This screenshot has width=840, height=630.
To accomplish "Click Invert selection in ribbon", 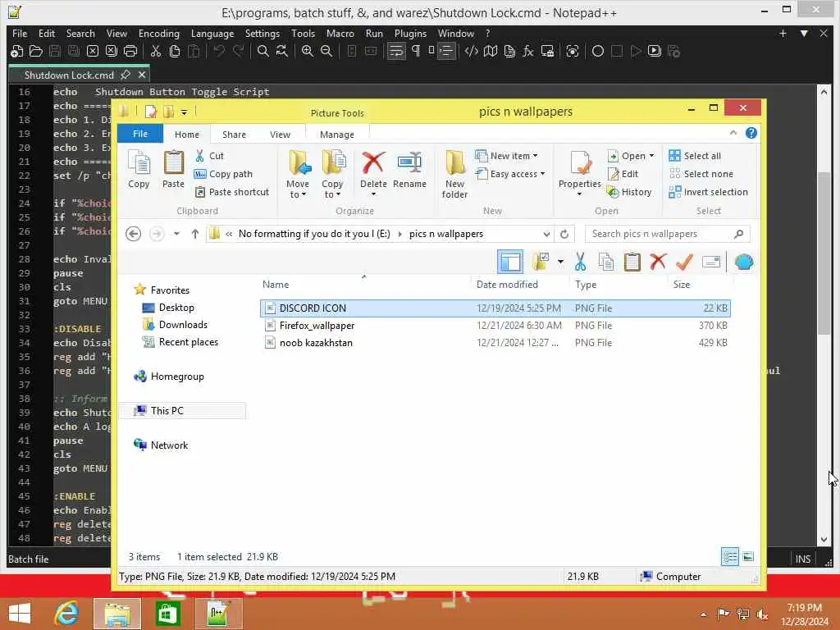I will (708, 192).
